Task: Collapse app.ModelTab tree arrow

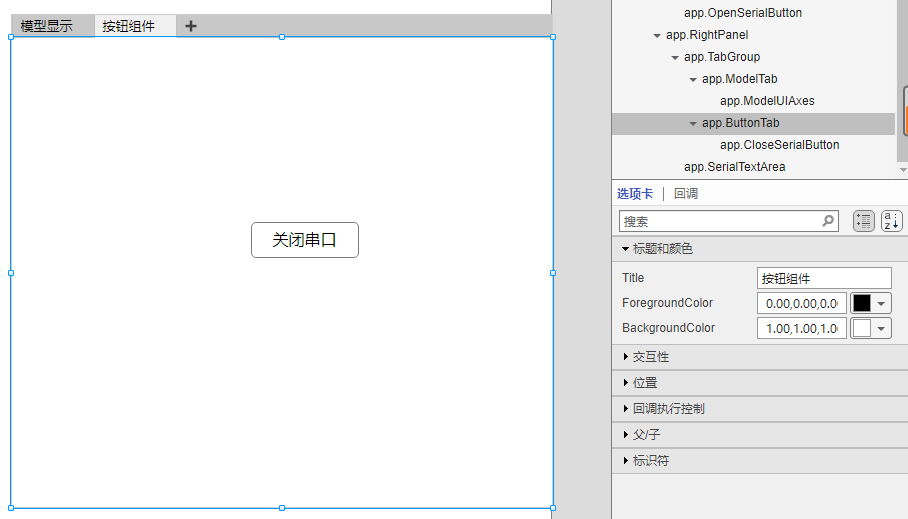Action: (693, 79)
